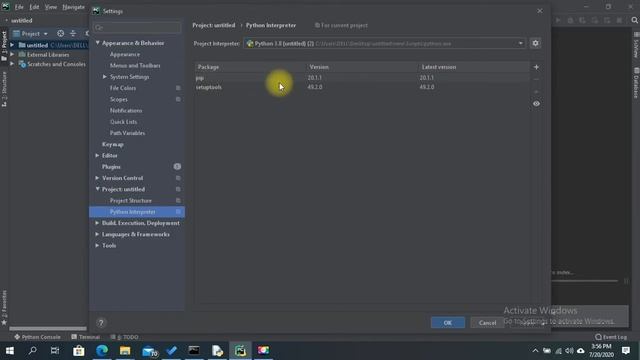This screenshot has height=360, width=640.
Task: Open the File menu
Action: click(19, 7)
